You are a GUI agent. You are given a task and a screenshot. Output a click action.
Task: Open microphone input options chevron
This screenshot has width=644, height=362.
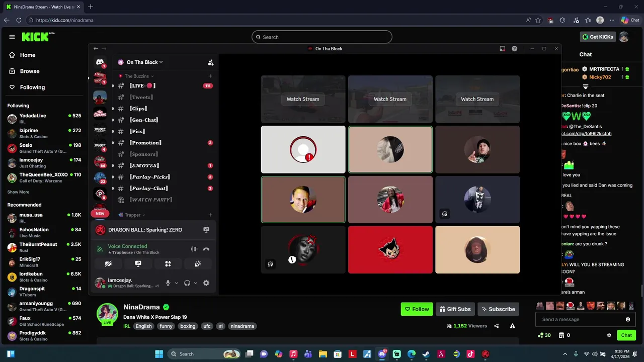pos(177,283)
